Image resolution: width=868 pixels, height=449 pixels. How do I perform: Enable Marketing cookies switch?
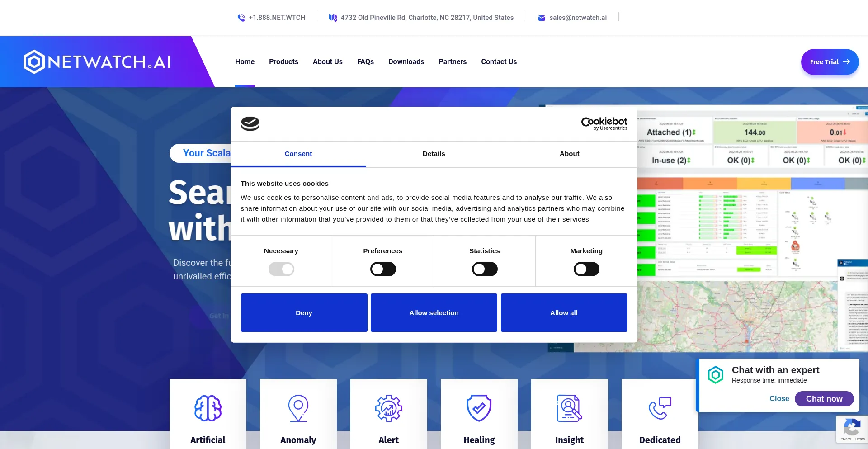pyautogui.click(x=586, y=269)
